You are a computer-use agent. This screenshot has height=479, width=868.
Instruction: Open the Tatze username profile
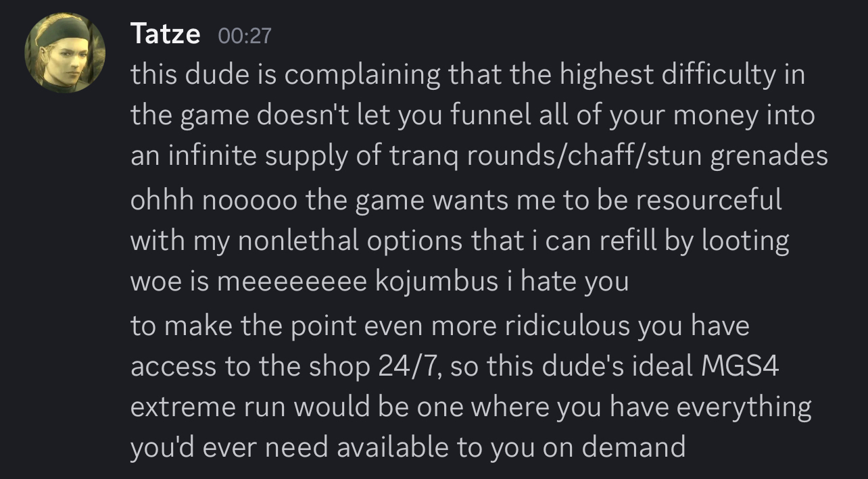tap(166, 33)
